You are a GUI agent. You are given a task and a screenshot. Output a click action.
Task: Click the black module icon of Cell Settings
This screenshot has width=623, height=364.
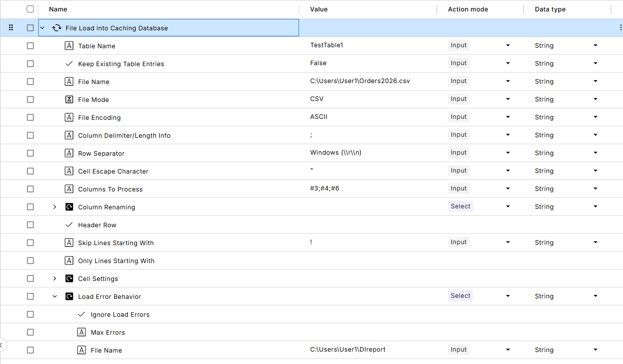point(69,278)
